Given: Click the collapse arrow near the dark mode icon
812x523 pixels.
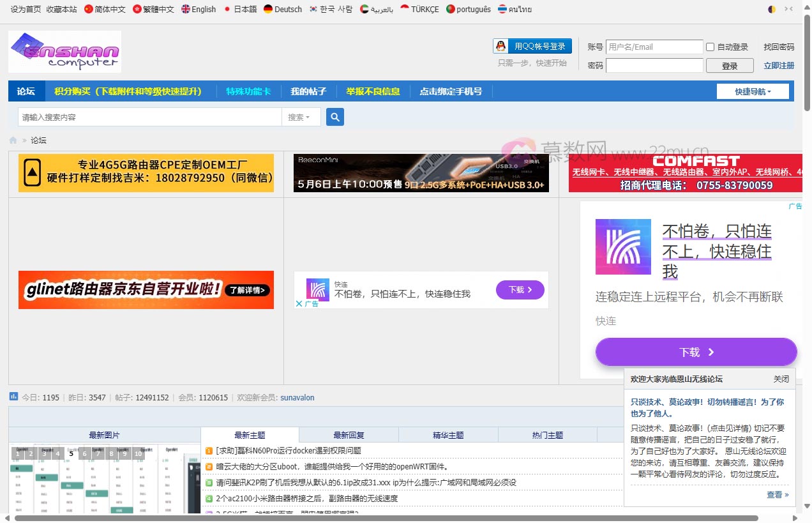Looking at the screenshot, I should [787, 9].
